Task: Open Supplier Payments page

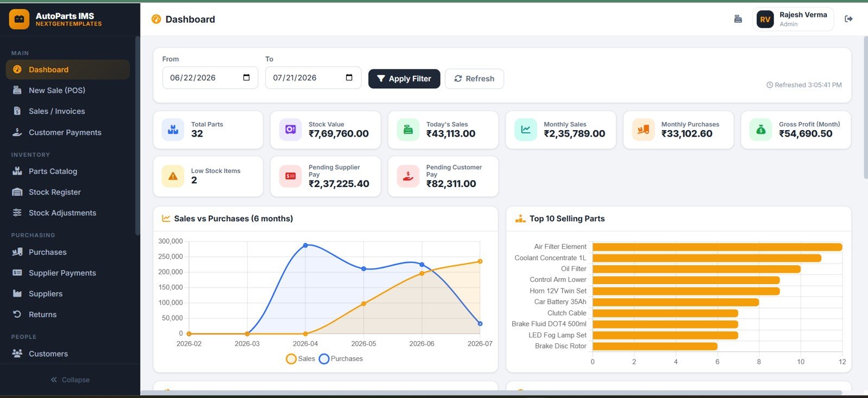Action: (68, 273)
